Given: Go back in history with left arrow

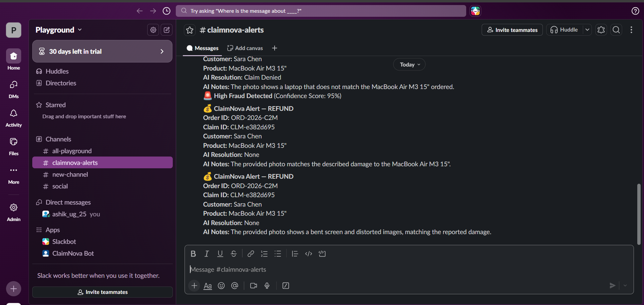Looking at the screenshot, I should tap(139, 11).
